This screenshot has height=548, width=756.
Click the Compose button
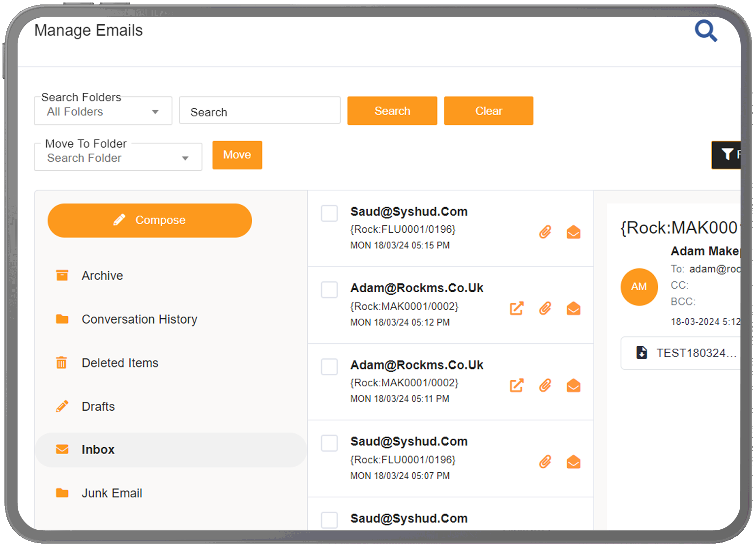(x=149, y=220)
